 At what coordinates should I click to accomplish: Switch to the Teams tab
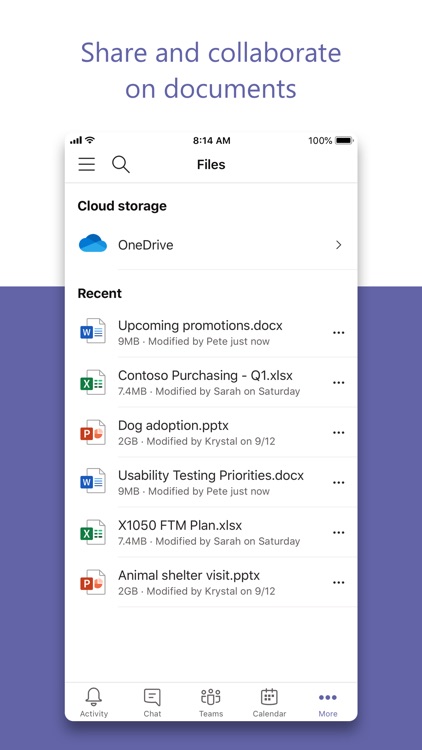click(211, 702)
